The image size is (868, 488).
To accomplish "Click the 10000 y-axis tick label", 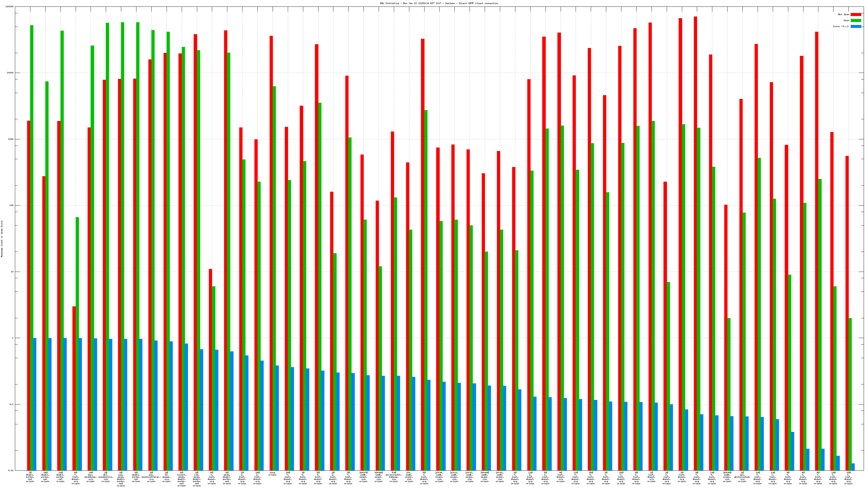I will pos(11,73).
